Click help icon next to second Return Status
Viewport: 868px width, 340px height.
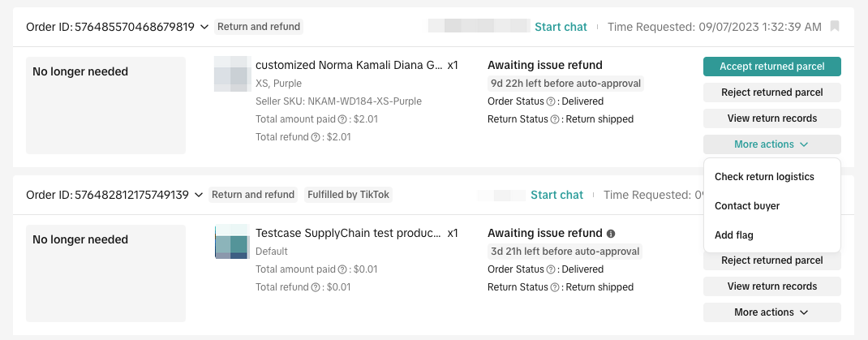pos(556,287)
